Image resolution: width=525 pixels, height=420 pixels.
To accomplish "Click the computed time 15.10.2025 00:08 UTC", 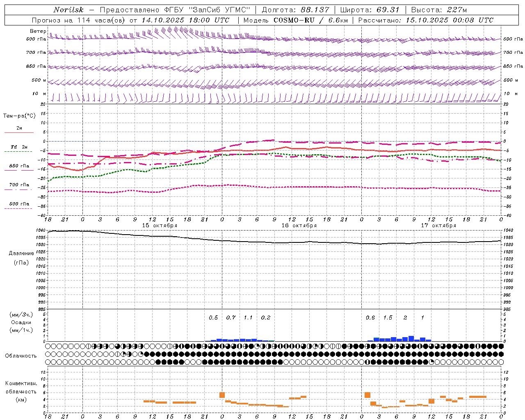I will click(x=450, y=20).
